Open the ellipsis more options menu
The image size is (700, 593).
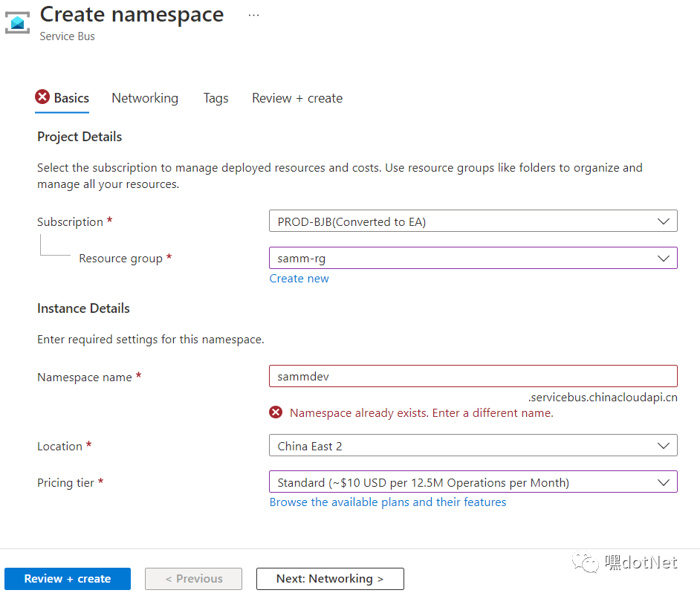pos(253,15)
